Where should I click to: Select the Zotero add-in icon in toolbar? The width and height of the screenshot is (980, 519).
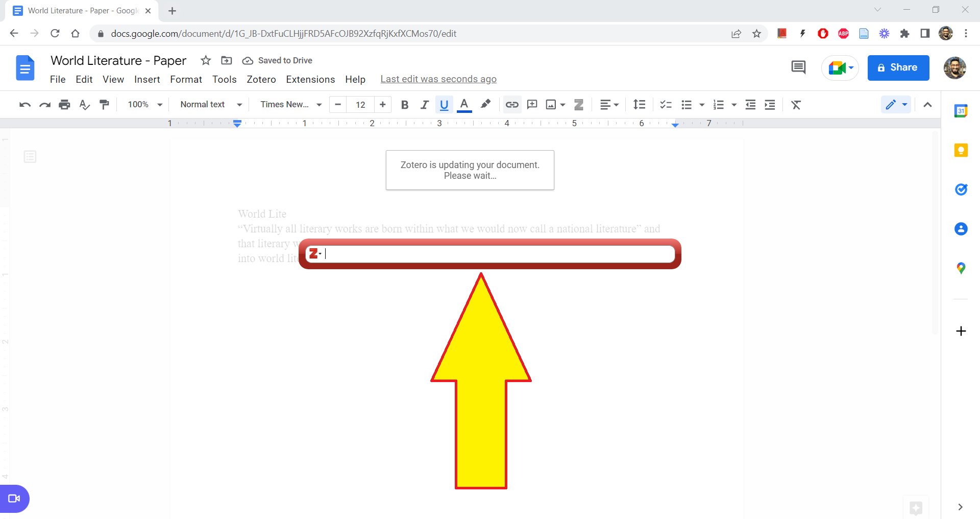[578, 105]
